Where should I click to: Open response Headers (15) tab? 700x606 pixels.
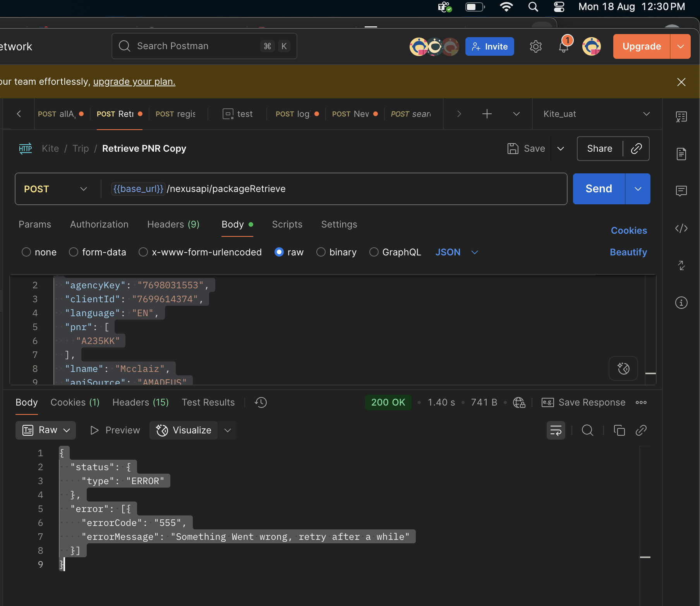141,402
